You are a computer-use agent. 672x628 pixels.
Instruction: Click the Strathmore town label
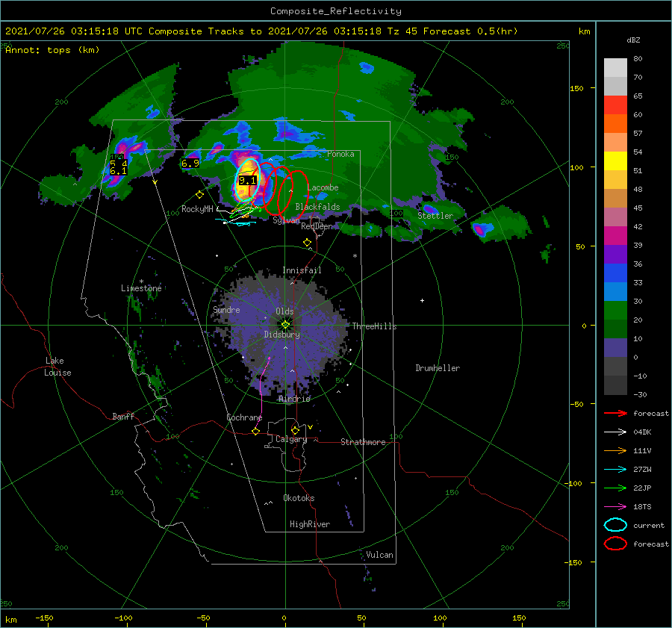point(363,442)
